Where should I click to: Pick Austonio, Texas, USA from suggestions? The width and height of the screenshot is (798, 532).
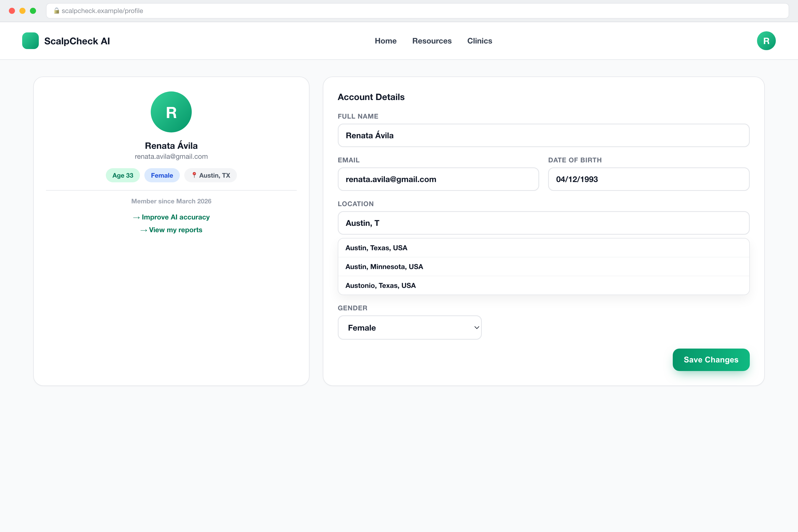pyautogui.click(x=544, y=285)
